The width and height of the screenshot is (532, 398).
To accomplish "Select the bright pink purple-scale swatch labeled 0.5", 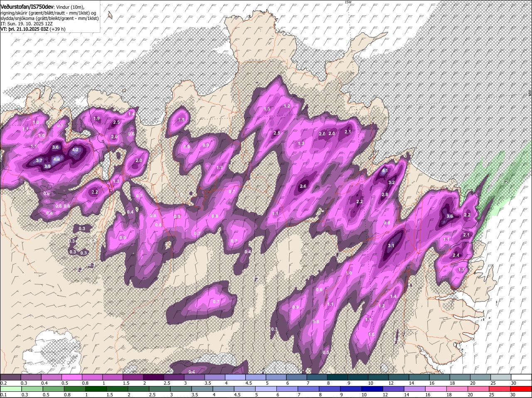I will point(71,377).
